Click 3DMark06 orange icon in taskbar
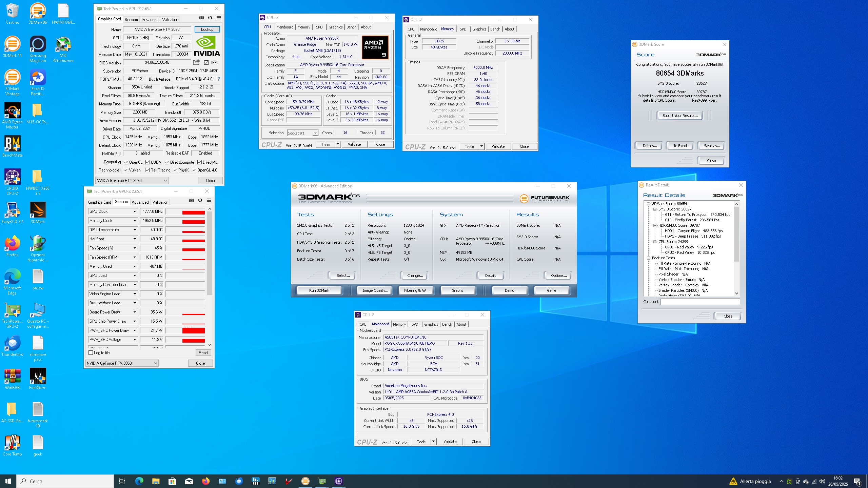The image size is (868, 488). pyautogui.click(x=305, y=481)
